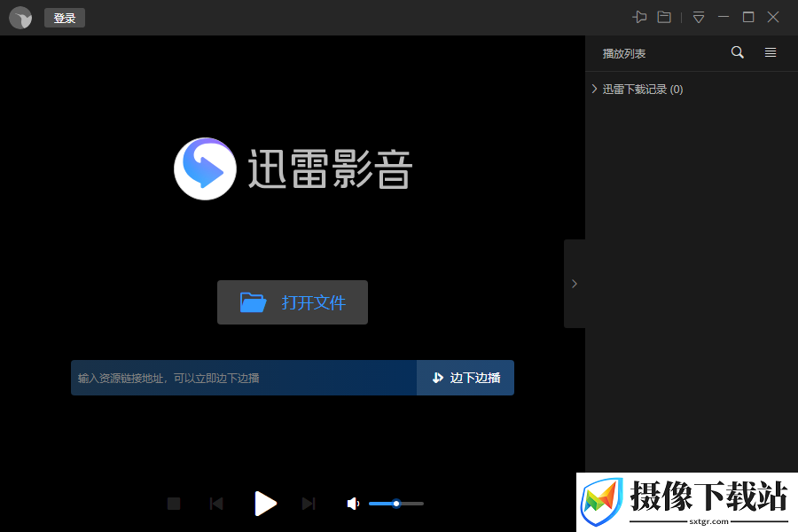Adjust the volume slider
The width and height of the screenshot is (798, 532).
[x=396, y=504]
